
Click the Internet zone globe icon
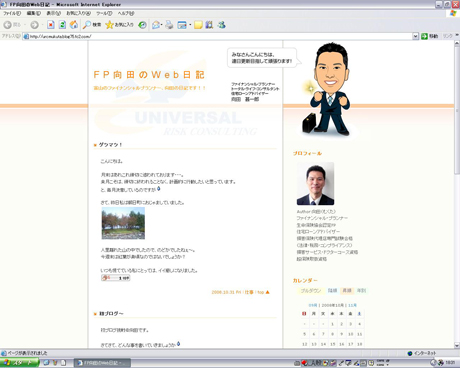tap(410, 353)
